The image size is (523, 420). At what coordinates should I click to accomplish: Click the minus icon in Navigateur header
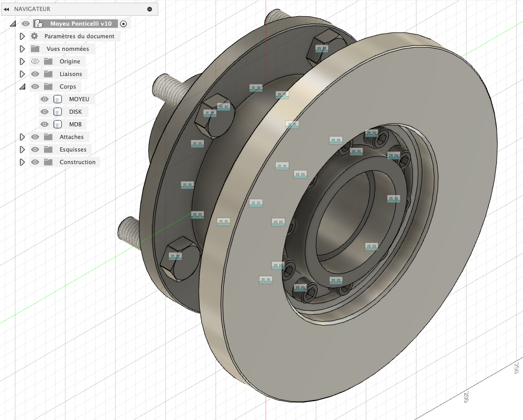point(149,9)
